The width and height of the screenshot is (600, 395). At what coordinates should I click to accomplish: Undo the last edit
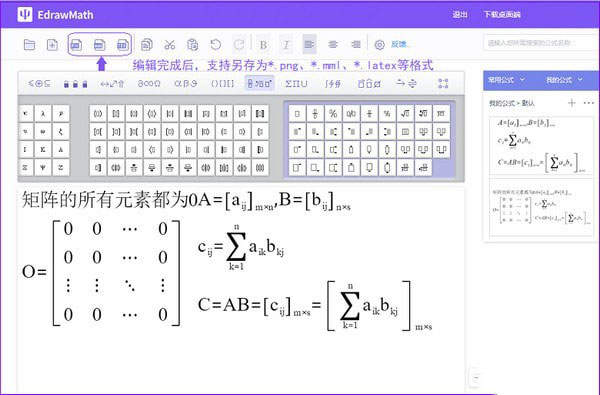[x=216, y=45]
